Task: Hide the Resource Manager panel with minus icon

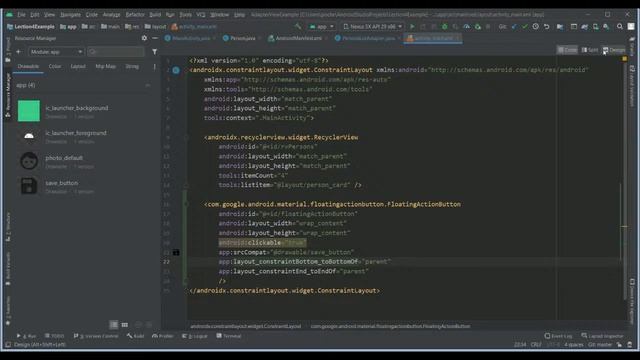Action: coord(155,38)
